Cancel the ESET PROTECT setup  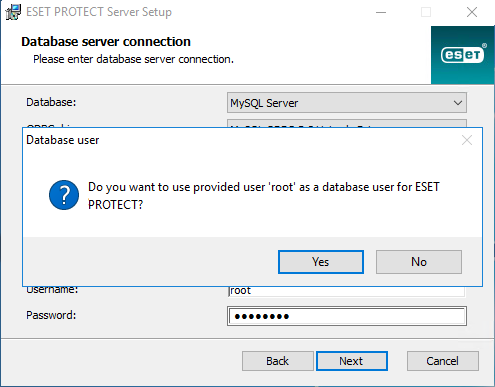pos(443,361)
